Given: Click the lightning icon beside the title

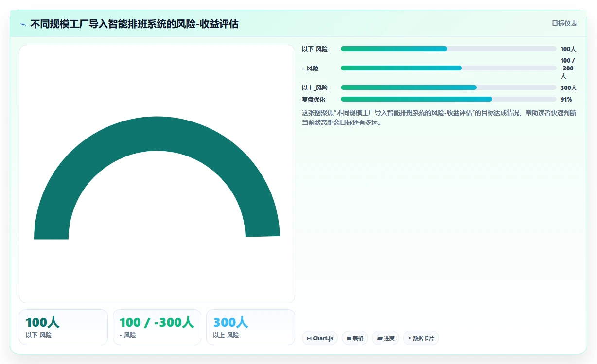Looking at the screenshot, I should (23, 24).
